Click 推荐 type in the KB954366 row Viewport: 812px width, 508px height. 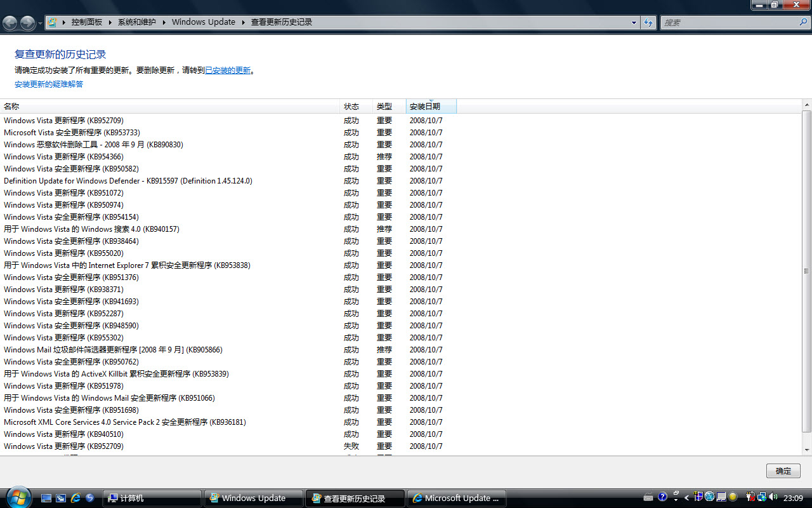pos(384,157)
